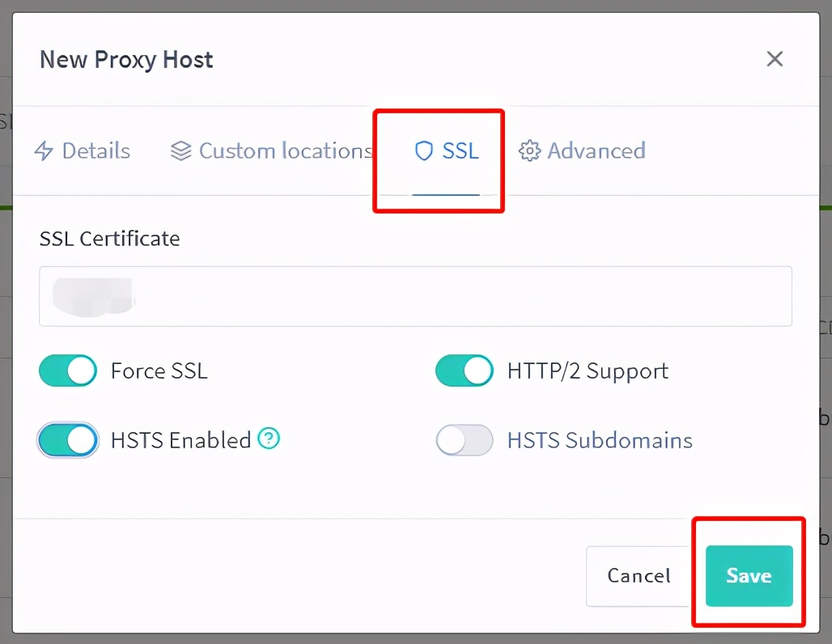Click the "HSTS Subdomains" text label

[600, 440]
